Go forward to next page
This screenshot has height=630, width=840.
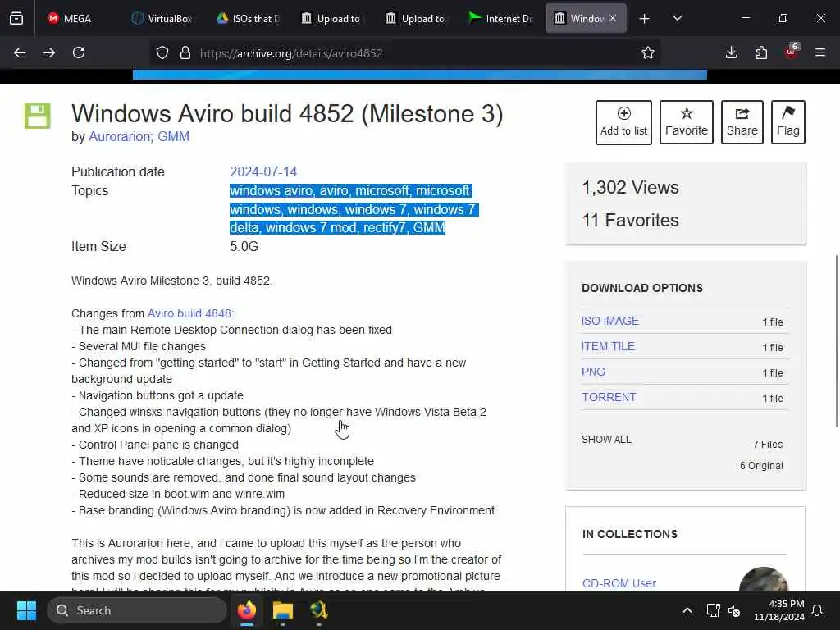49,53
